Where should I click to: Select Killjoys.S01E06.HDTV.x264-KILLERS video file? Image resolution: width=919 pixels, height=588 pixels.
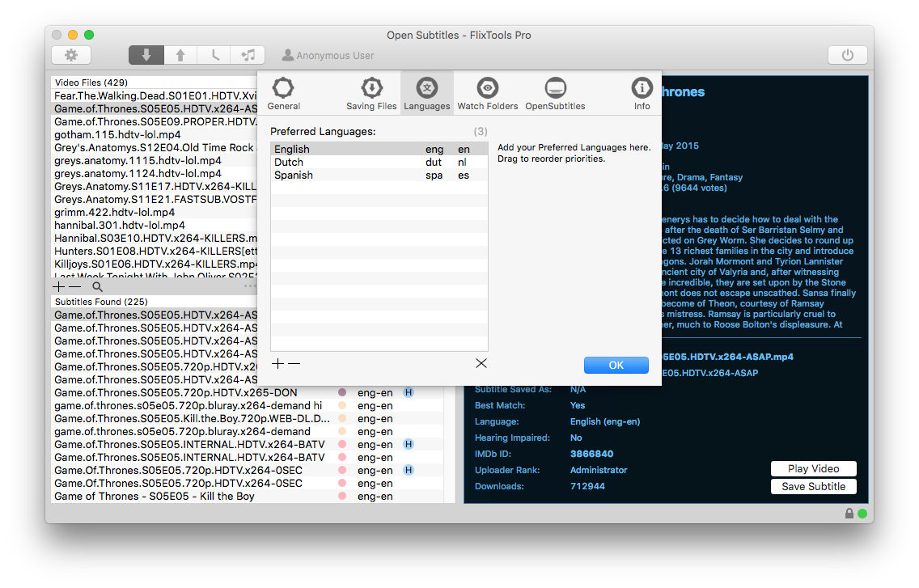[155, 263]
